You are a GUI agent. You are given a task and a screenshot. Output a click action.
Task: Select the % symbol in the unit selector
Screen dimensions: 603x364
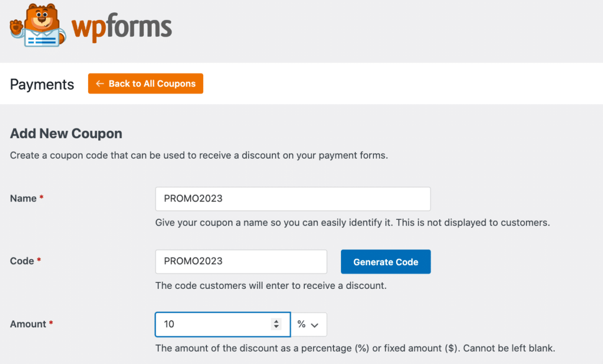pos(301,324)
